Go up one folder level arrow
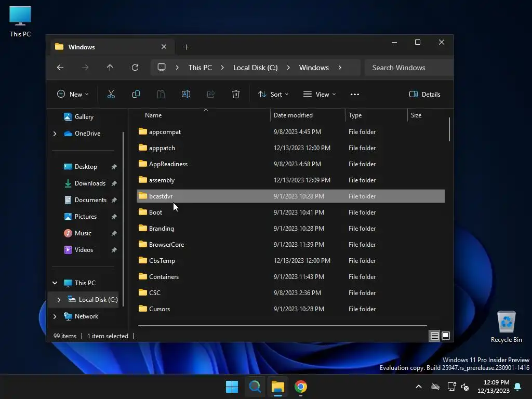Image resolution: width=532 pixels, height=399 pixels. tap(110, 68)
